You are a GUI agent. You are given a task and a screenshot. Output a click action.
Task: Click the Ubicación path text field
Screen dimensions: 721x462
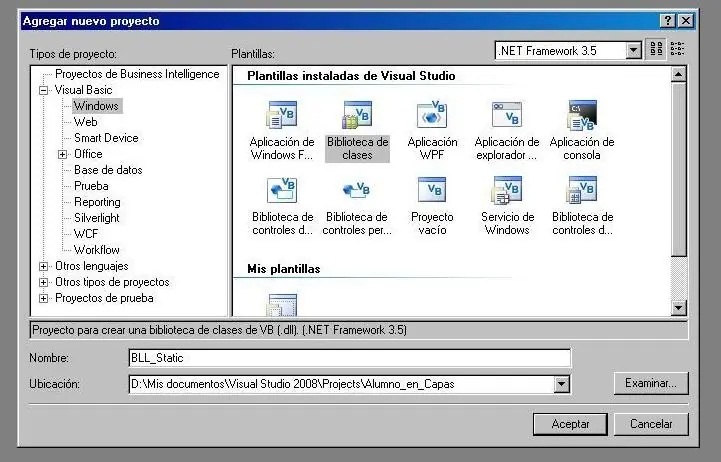click(341, 384)
